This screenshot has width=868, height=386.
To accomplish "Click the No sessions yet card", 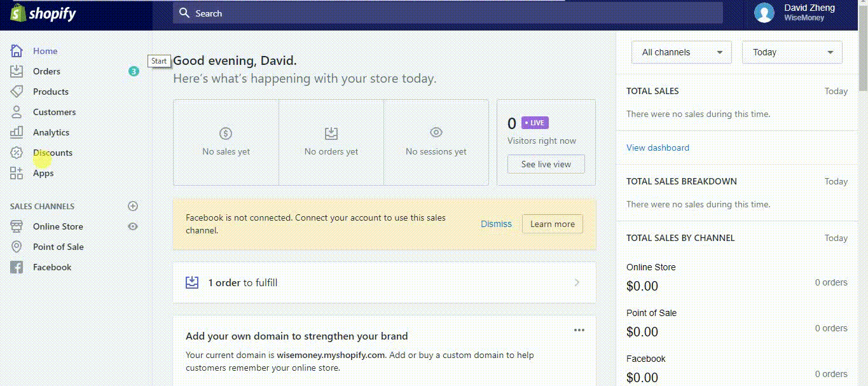I will [436, 142].
